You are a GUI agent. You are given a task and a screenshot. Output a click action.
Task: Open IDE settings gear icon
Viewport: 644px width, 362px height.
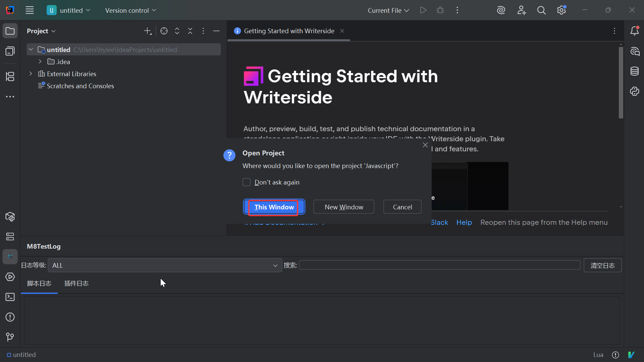561,10
